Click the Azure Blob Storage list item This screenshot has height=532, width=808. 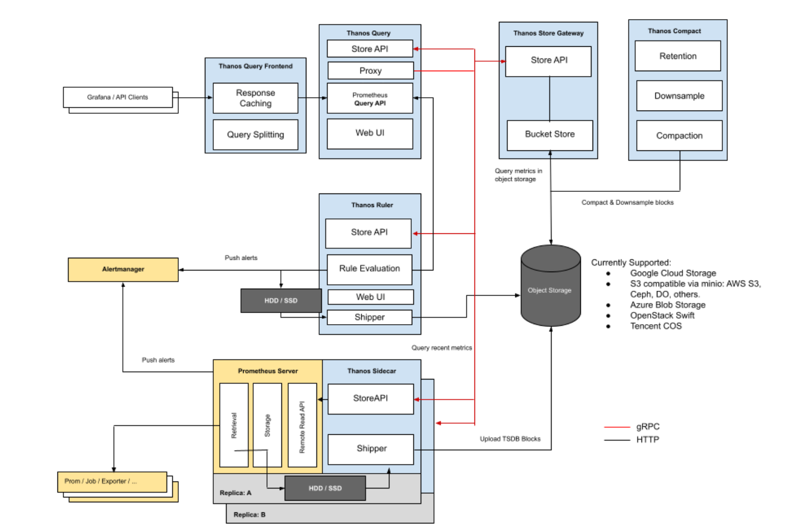coord(668,305)
